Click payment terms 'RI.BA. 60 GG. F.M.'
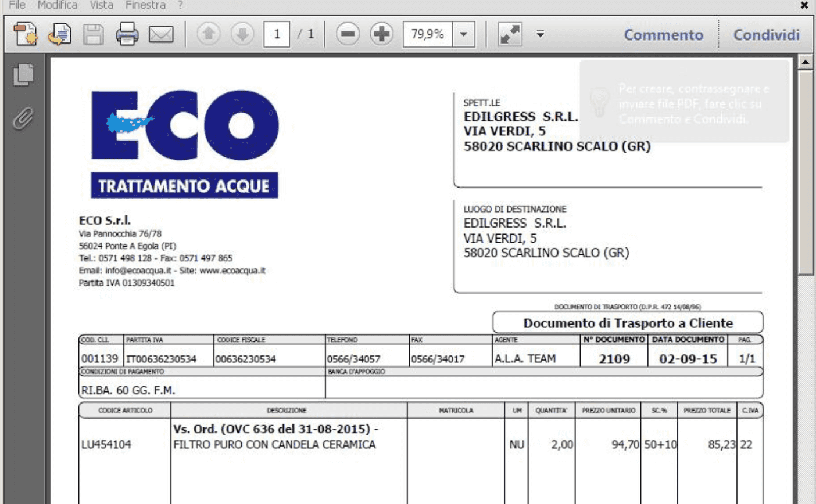This screenshot has width=816, height=504. coord(128,390)
